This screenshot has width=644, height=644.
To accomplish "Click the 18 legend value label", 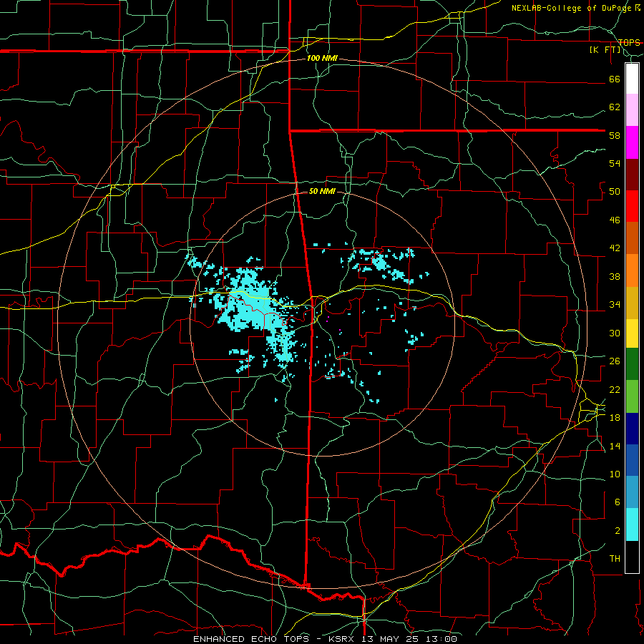I will pyautogui.click(x=615, y=418).
